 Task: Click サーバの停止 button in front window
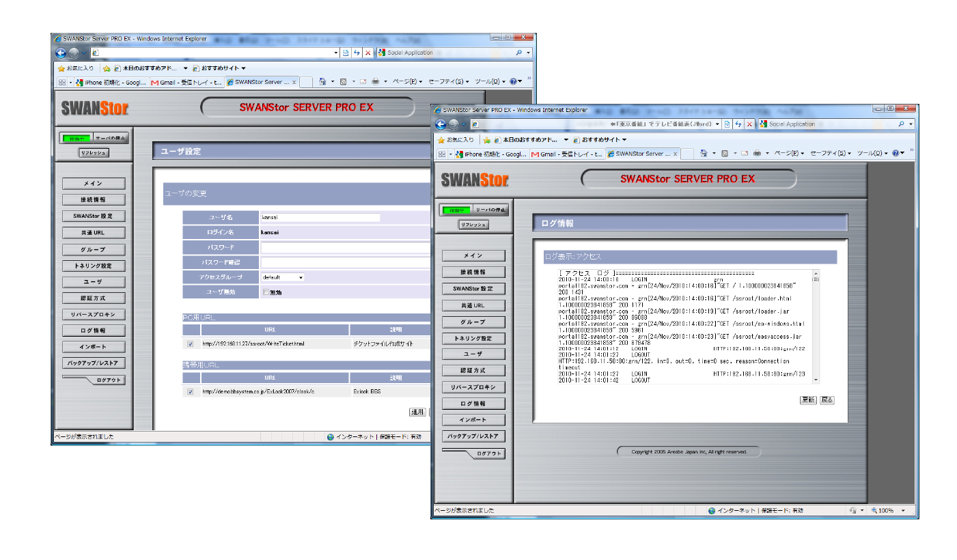pos(491,210)
